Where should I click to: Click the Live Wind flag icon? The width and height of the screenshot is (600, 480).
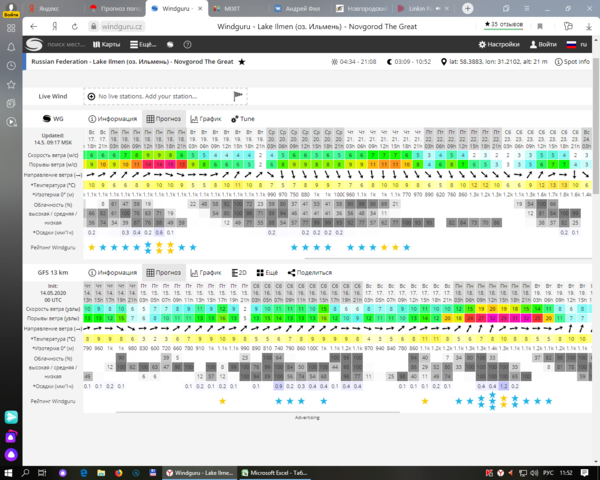(x=239, y=95)
